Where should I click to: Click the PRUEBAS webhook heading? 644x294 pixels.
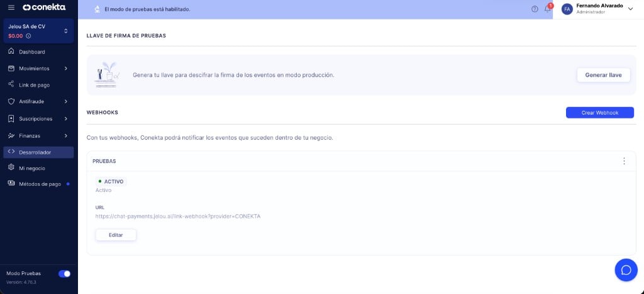[104, 161]
